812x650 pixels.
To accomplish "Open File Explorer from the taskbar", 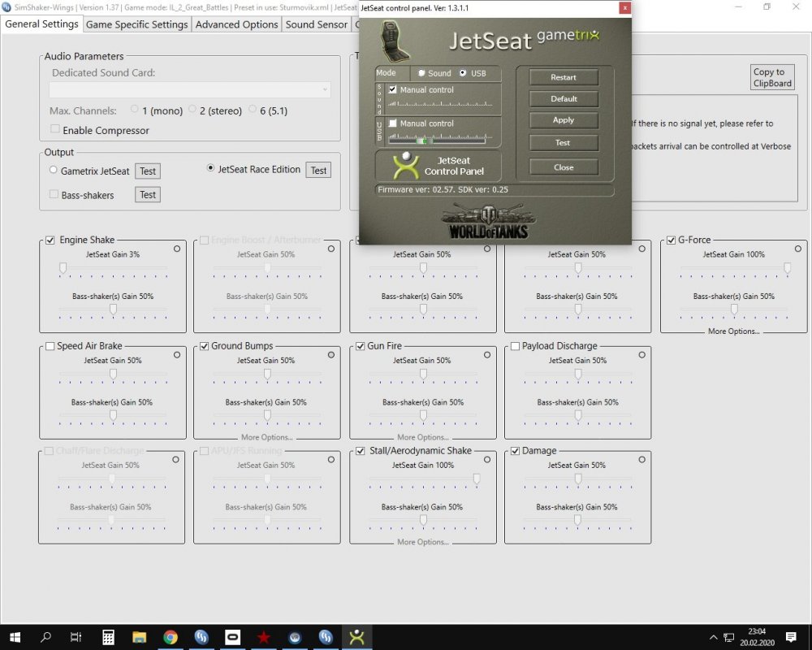I will (x=139, y=637).
